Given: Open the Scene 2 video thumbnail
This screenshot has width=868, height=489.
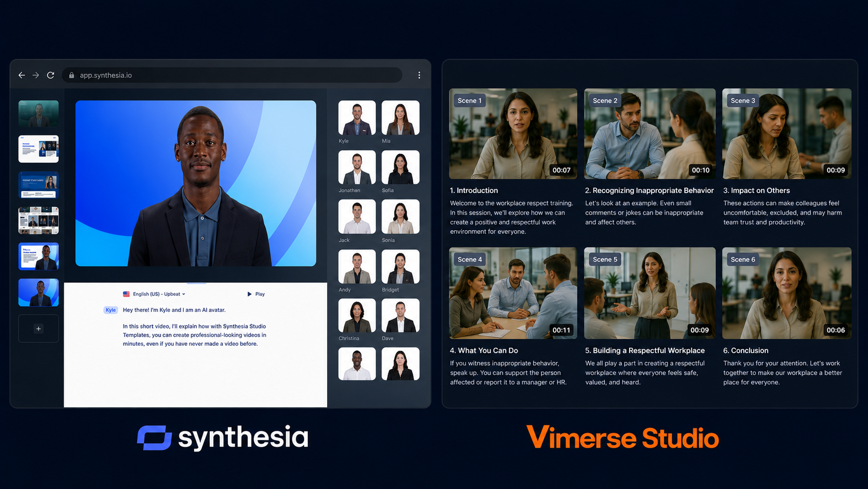Looking at the screenshot, I should point(649,134).
